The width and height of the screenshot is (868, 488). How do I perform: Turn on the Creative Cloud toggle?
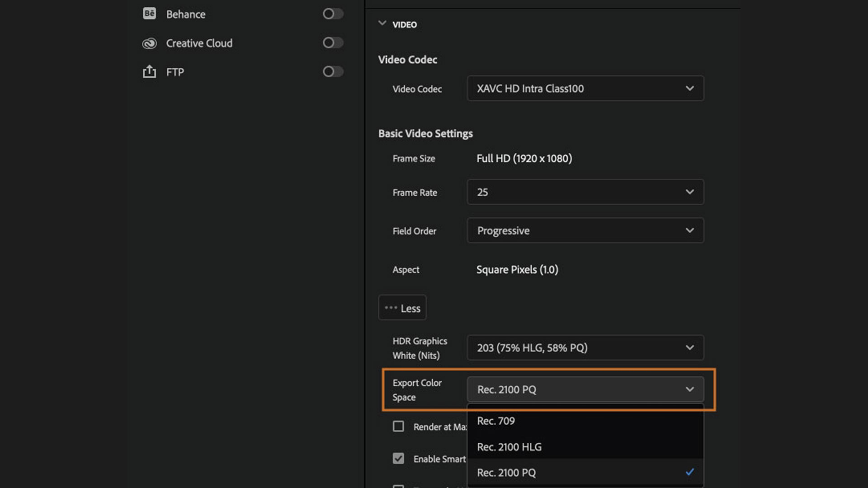click(333, 43)
